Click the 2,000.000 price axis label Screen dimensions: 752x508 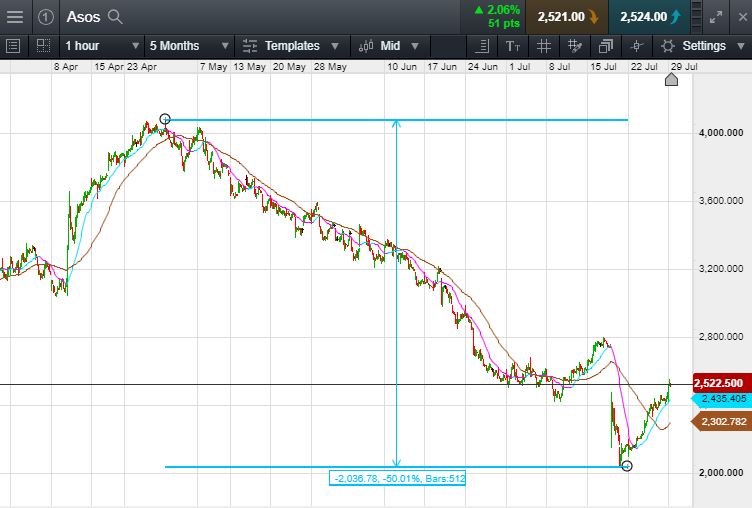coord(721,473)
